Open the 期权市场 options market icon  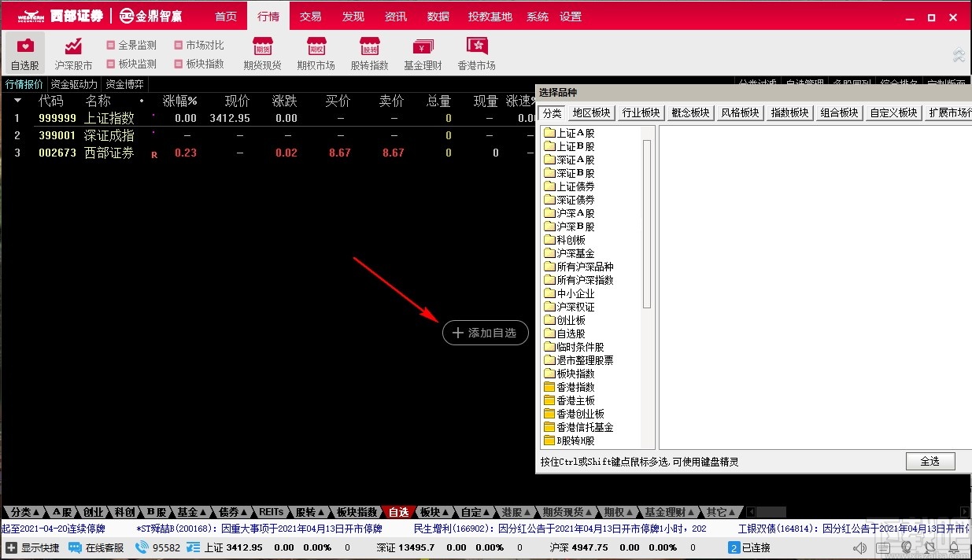(x=316, y=53)
